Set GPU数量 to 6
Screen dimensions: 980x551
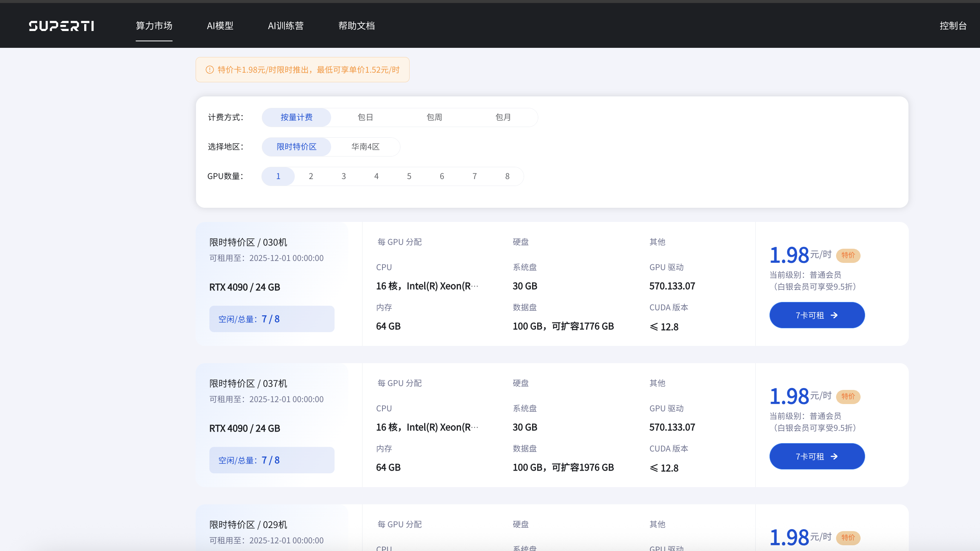(x=442, y=176)
